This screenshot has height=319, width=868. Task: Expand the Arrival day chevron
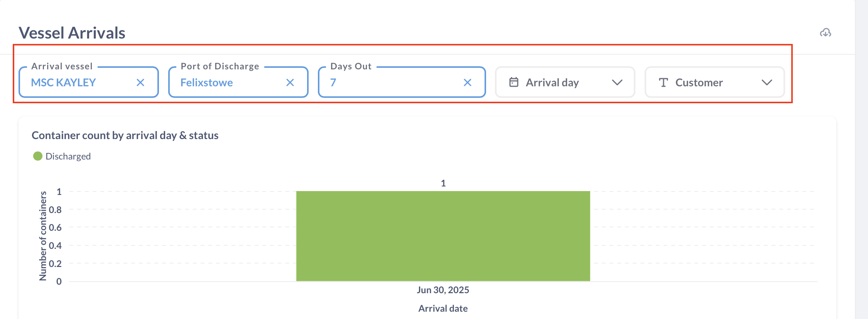617,82
